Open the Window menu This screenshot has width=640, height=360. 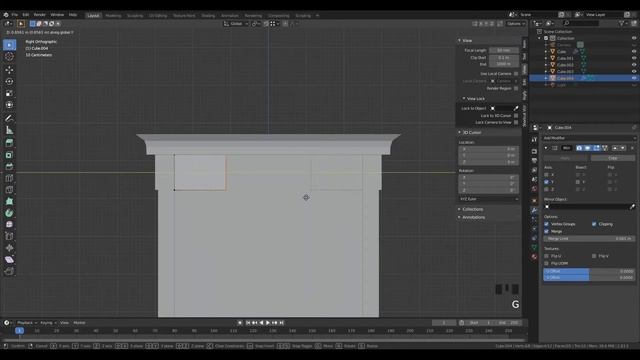(x=57, y=15)
